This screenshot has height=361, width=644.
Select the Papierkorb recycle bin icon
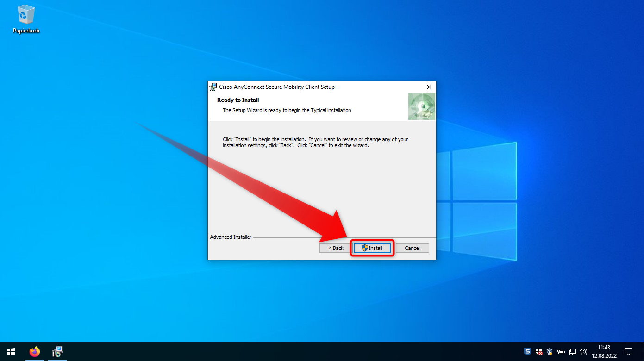tap(26, 19)
